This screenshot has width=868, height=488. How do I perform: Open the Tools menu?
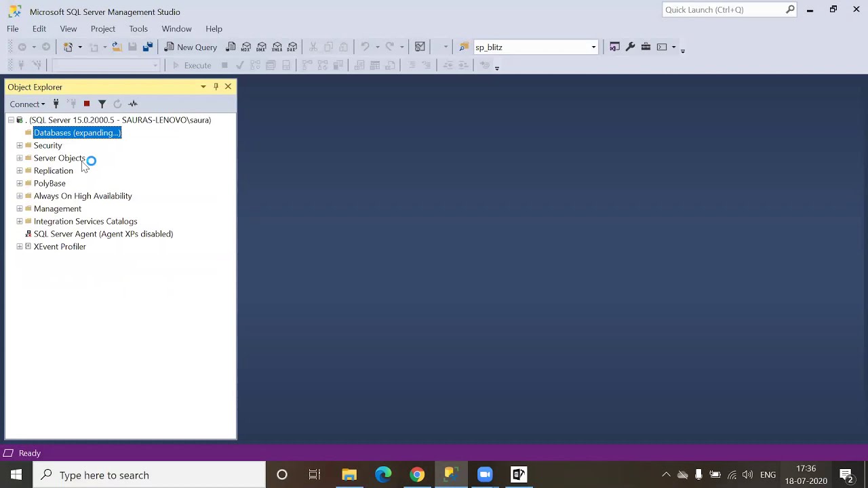point(138,28)
